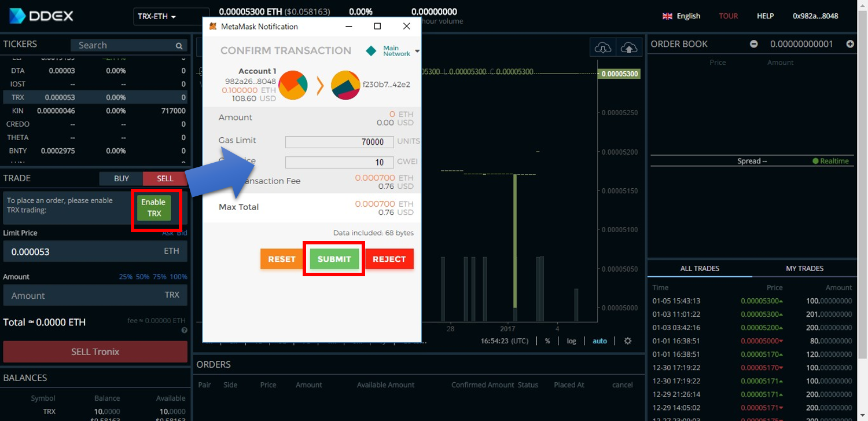Click the Realtime indicator in order book

(830, 161)
